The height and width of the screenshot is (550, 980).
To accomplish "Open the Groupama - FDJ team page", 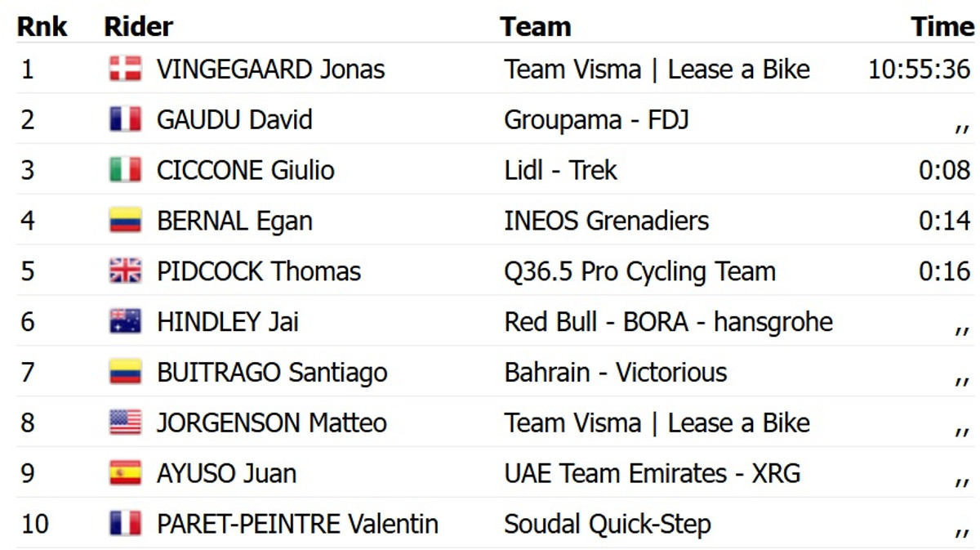I will tap(596, 119).
